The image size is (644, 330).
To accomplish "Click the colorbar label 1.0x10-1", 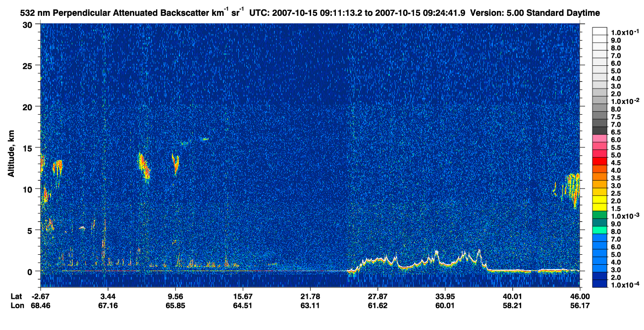I will 626,32.
